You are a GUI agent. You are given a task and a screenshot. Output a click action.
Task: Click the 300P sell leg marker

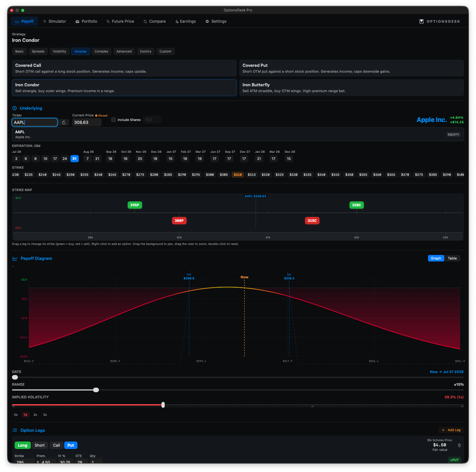179,221
